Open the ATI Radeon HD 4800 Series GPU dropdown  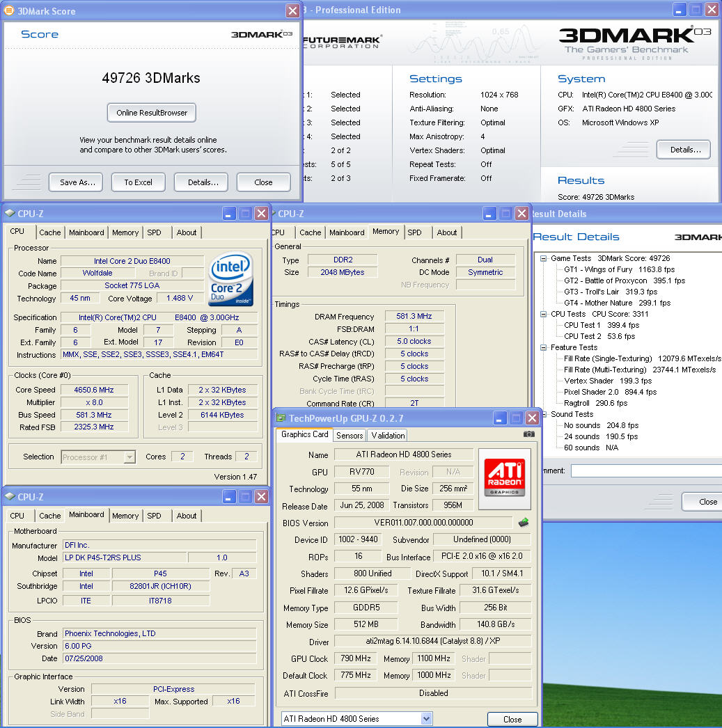[x=426, y=719]
